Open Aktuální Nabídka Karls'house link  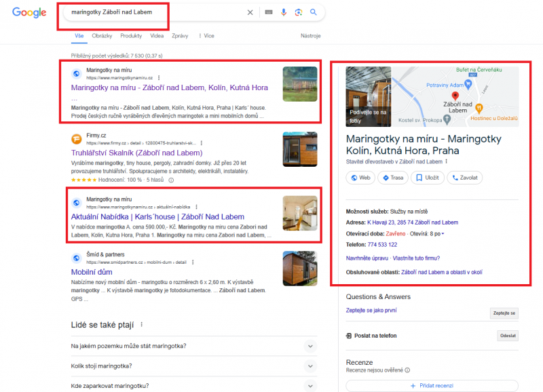[x=157, y=217]
